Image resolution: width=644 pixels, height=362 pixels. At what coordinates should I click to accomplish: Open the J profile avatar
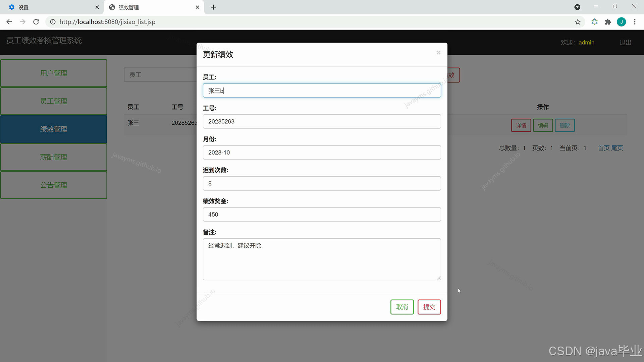pyautogui.click(x=621, y=22)
